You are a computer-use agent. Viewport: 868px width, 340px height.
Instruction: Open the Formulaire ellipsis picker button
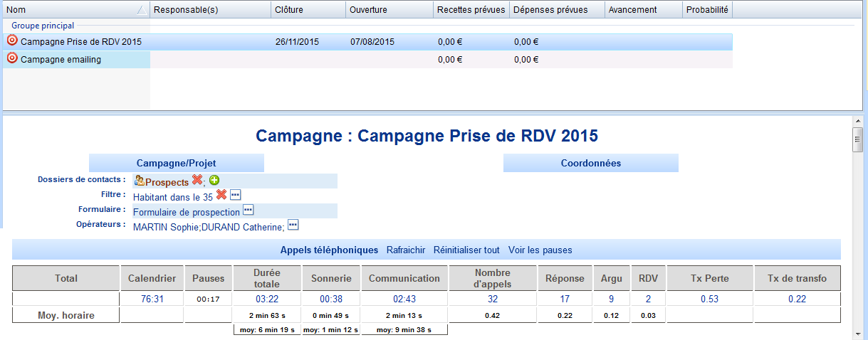tap(248, 210)
